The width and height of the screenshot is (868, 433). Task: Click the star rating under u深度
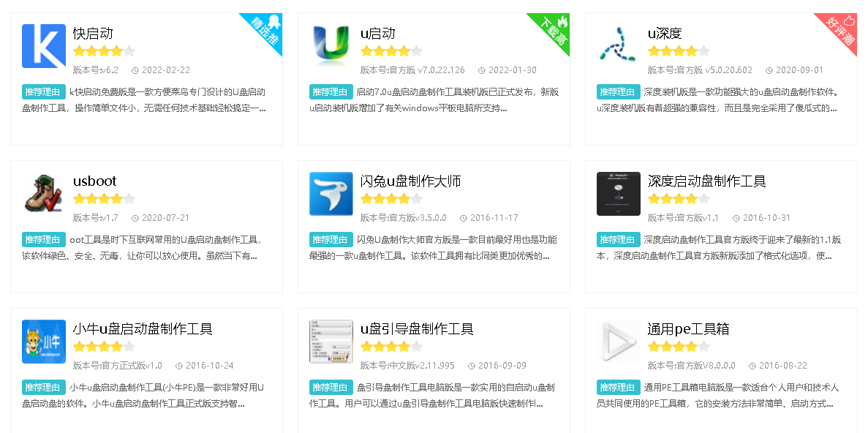pos(678,51)
